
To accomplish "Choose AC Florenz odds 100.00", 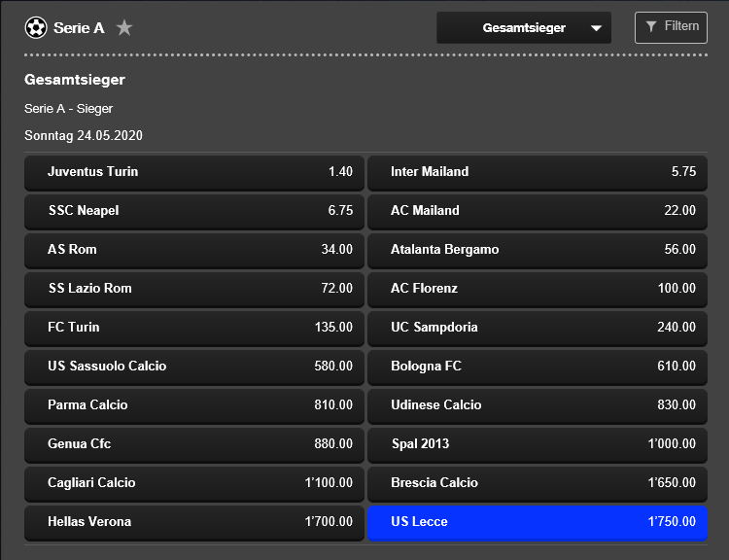I will [538, 289].
